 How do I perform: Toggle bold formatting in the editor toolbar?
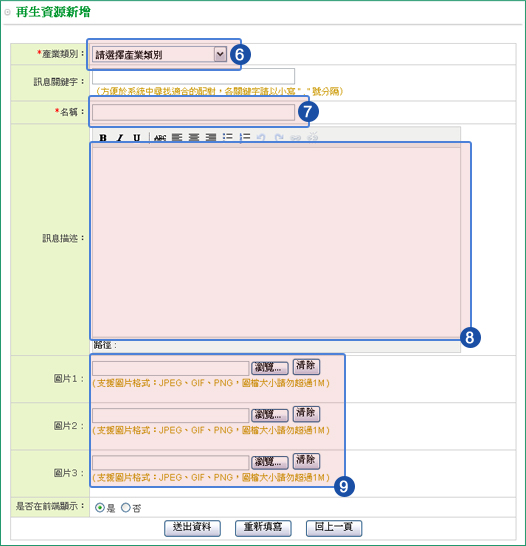[x=103, y=138]
